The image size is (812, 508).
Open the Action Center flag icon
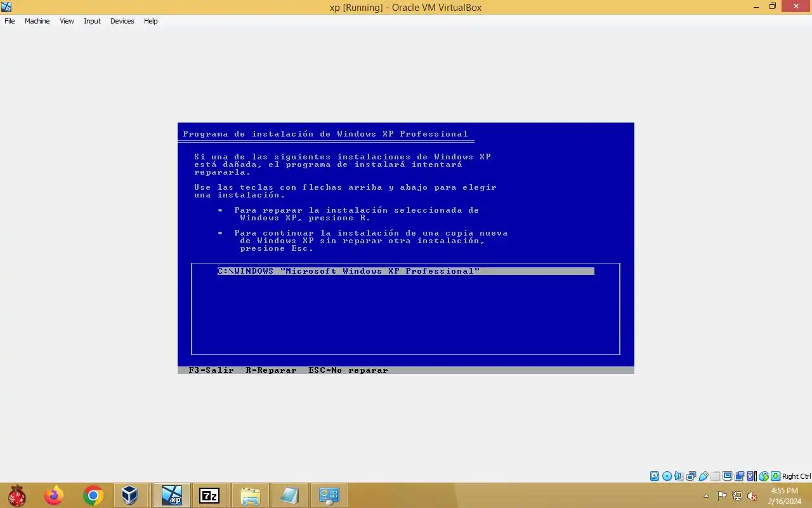(722, 496)
